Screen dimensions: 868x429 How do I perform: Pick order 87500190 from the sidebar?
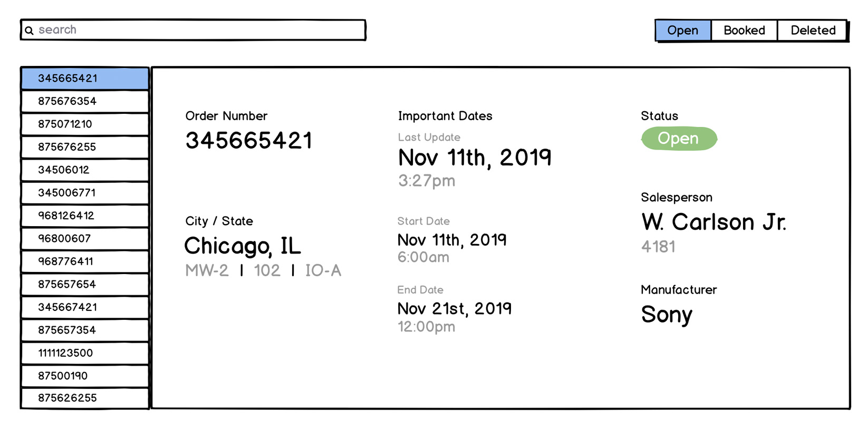[85, 376]
